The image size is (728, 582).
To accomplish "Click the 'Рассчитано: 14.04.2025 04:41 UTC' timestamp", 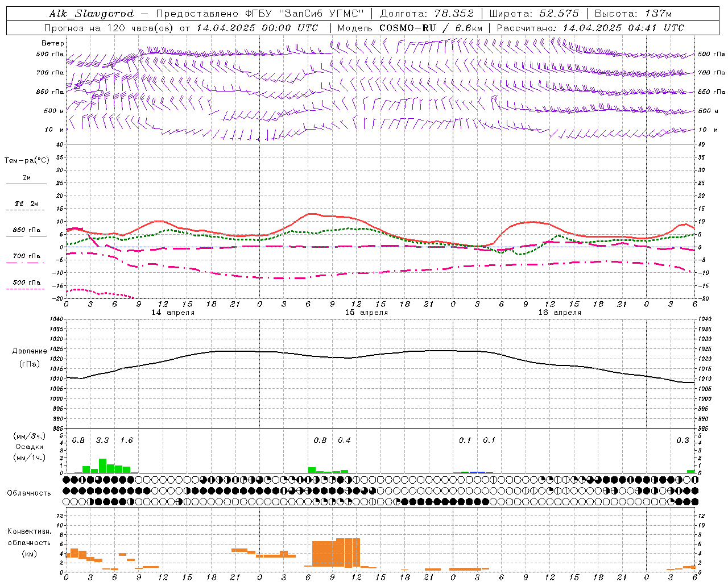I will pyautogui.click(x=590, y=27).
